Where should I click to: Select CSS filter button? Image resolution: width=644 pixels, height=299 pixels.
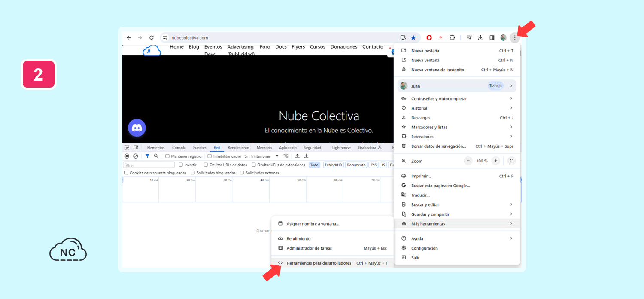pyautogui.click(x=374, y=165)
